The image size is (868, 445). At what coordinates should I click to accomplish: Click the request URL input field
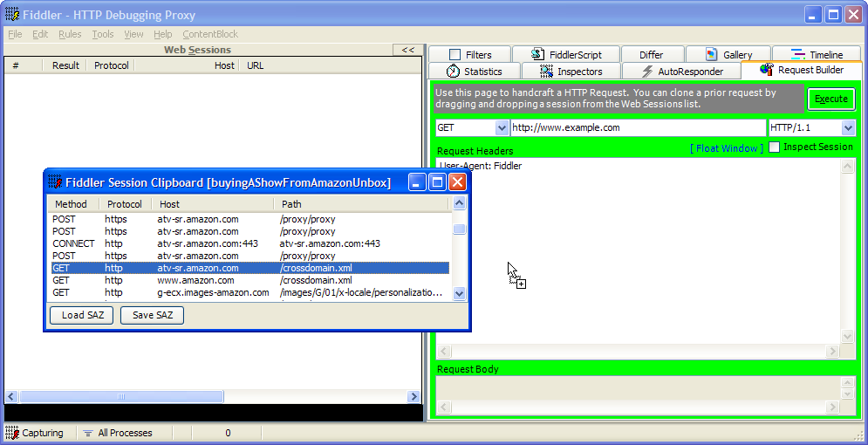[x=638, y=127]
